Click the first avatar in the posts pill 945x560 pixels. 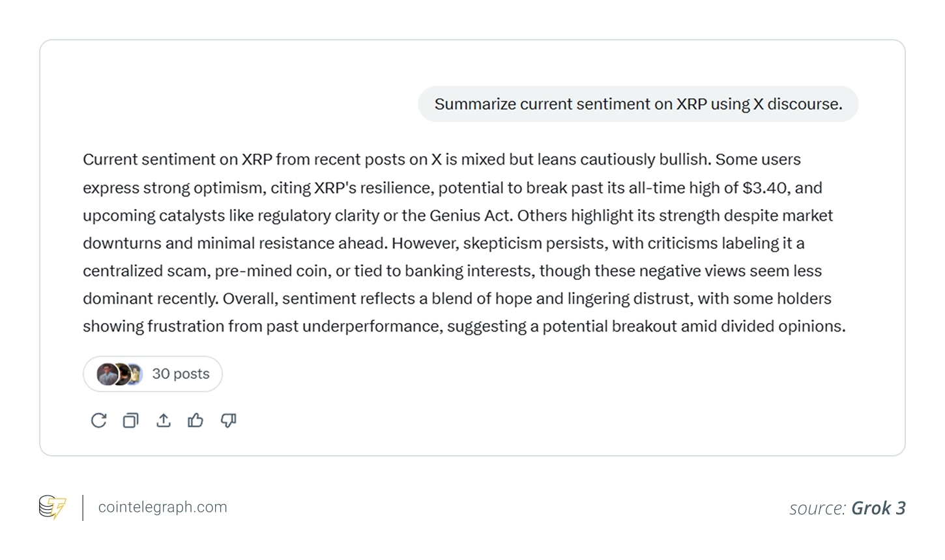pyautogui.click(x=106, y=374)
